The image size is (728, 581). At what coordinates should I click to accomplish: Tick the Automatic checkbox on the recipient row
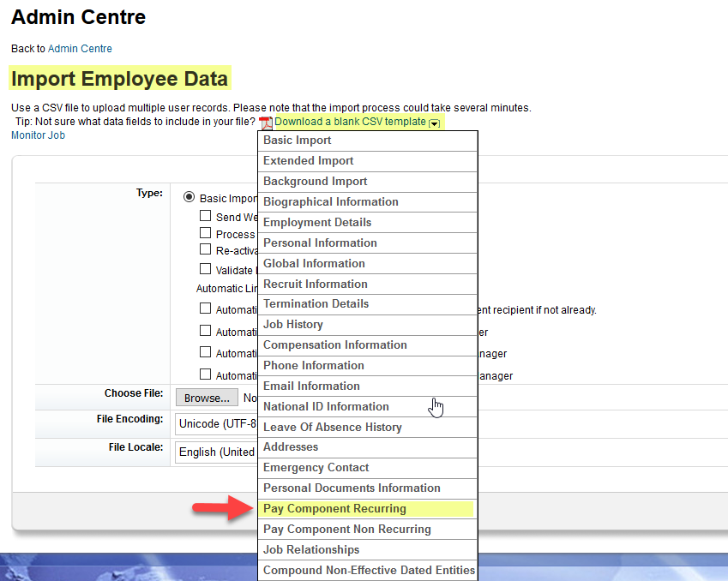205,308
